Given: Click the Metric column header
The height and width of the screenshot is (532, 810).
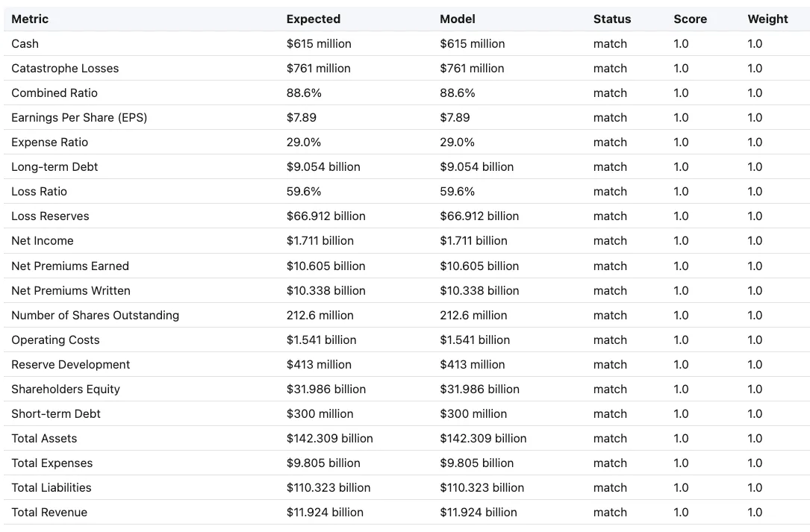Looking at the screenshot, I should pyautogui.click(x=30, y=19).
